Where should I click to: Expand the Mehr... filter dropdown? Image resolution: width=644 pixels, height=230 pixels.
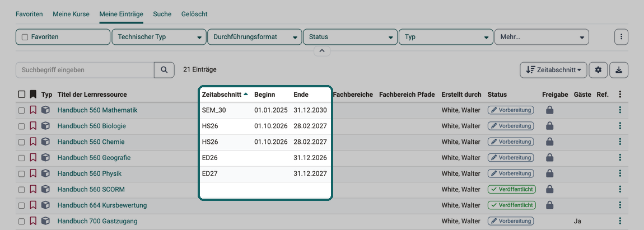pos(542,37)
